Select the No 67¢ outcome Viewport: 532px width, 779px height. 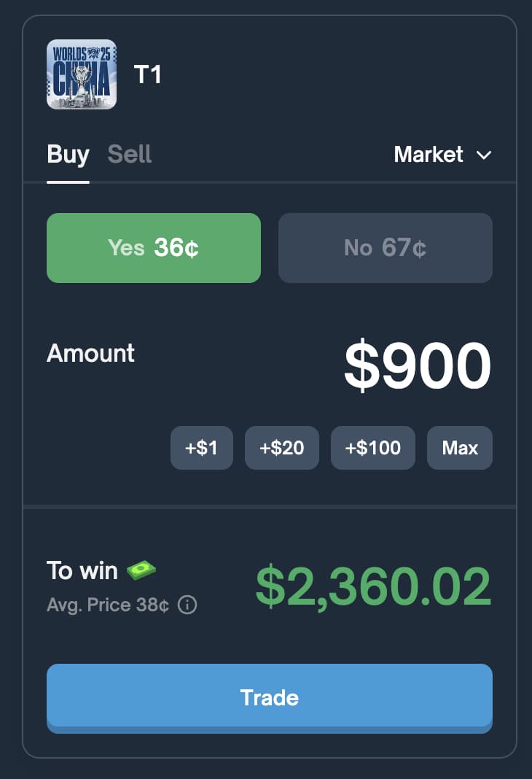pos(385,248)
